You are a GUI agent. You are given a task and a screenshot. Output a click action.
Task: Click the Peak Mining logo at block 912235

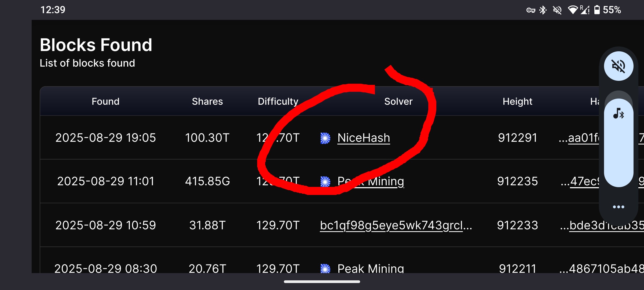(325, 182)
